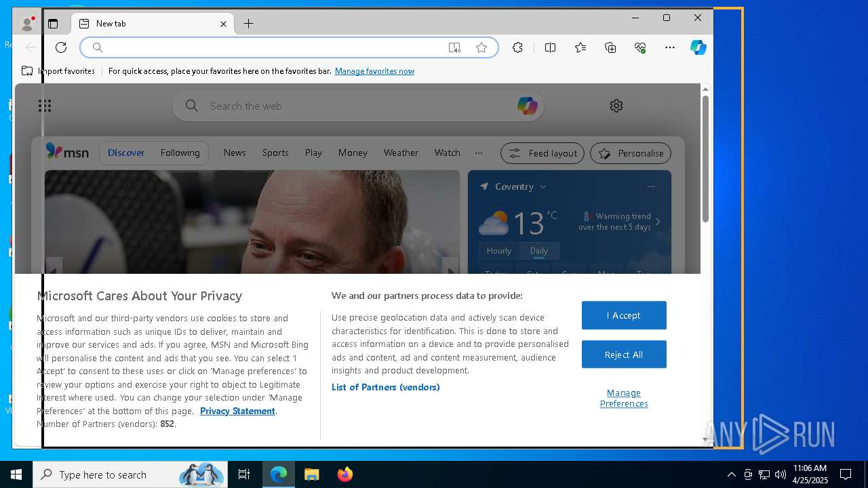
Task: Open the Money section
Action: (353, 153)
